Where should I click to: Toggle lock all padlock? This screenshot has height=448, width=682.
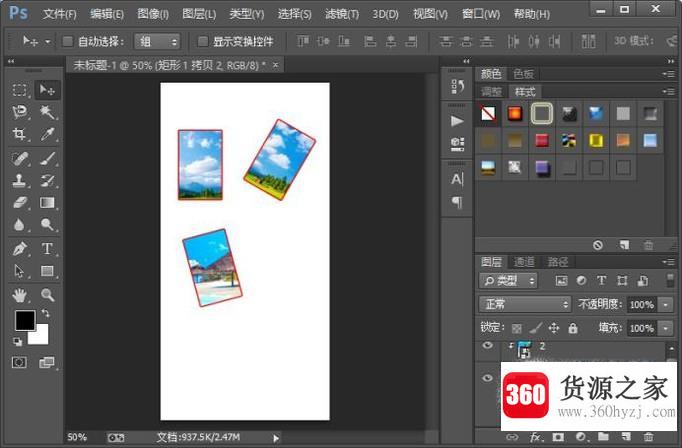click(x=573, y=328)
